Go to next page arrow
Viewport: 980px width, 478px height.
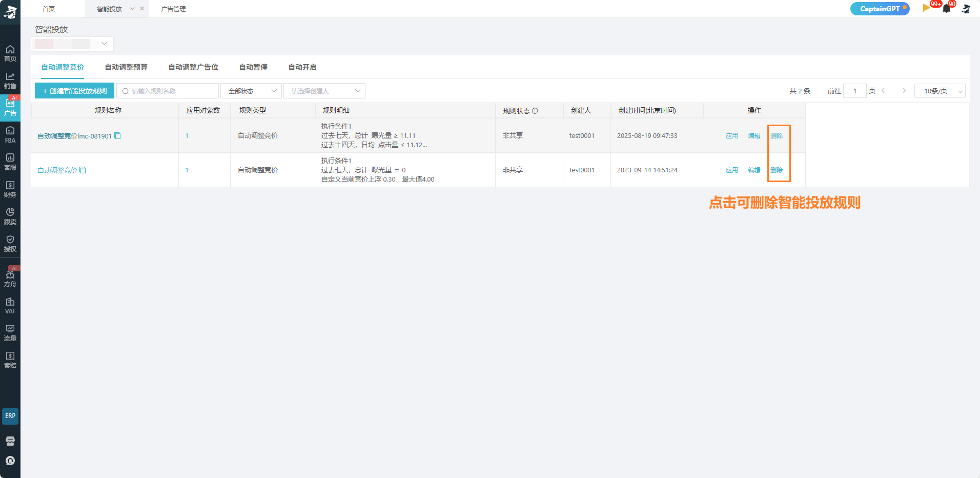(x=904, y=91)
